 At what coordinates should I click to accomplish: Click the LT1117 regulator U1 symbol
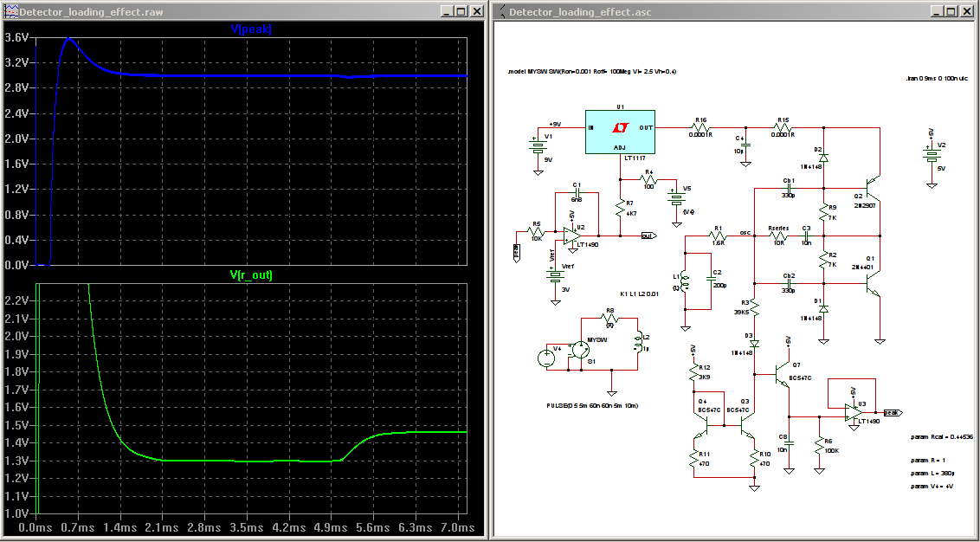(619, 132)
